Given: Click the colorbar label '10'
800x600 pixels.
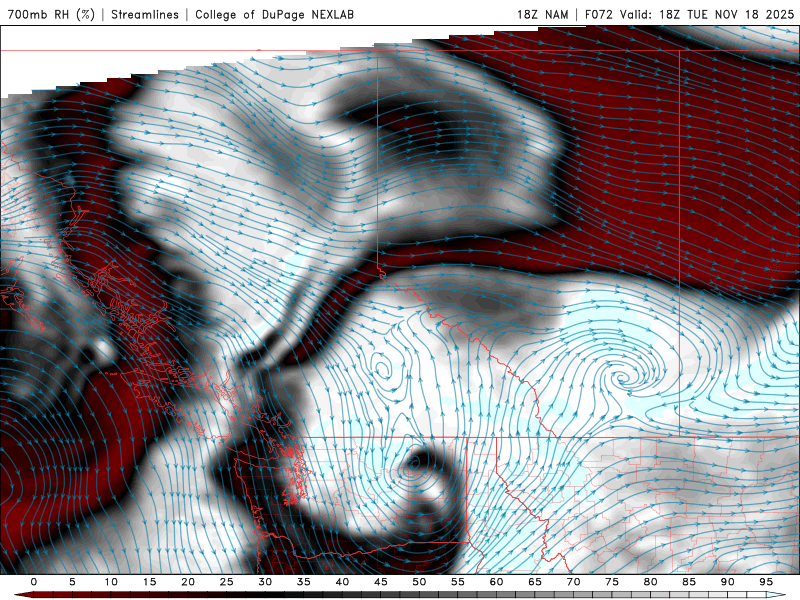Looking at the screenshot, I should coord(111,582).
